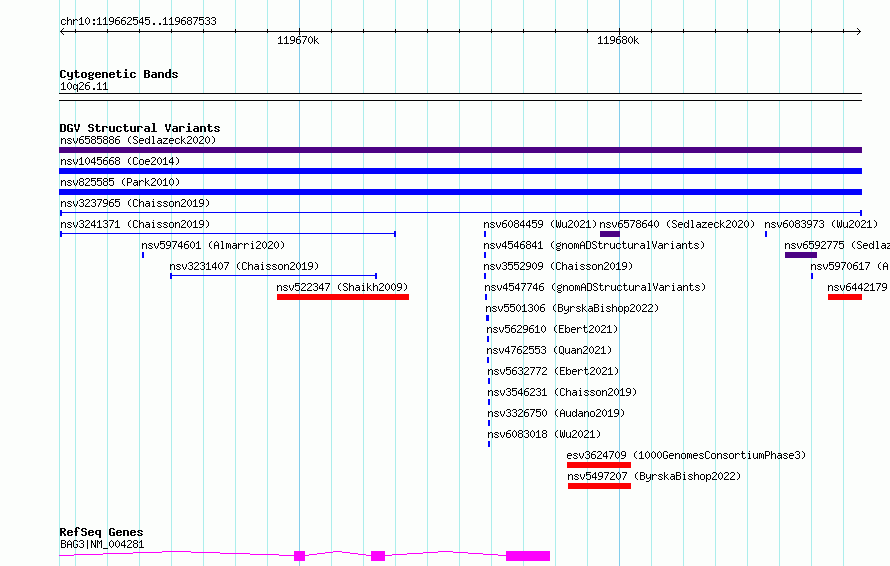Select the 10q26.11 band label
The height and width of the screenshot is (566, 890).
pyautogui.click(x=84, y=86)
